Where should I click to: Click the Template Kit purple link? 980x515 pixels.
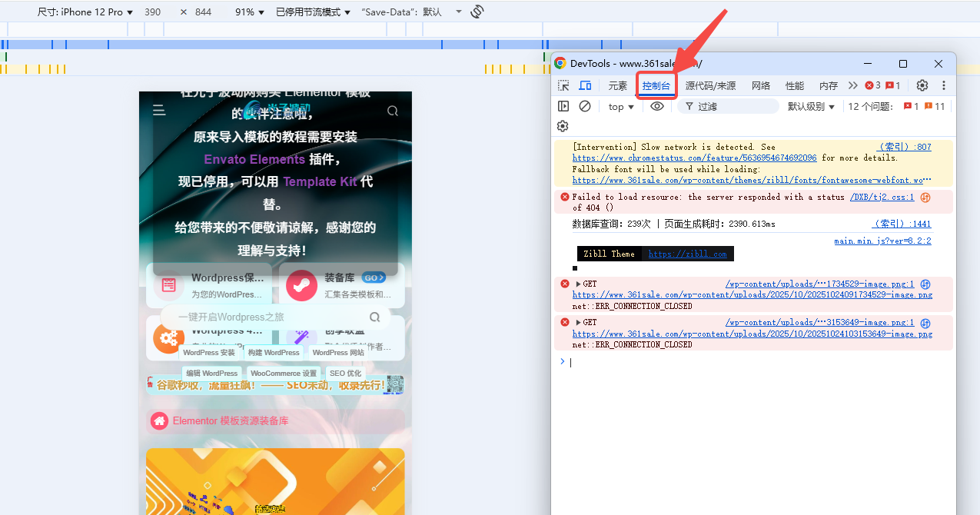coord(320,181)
